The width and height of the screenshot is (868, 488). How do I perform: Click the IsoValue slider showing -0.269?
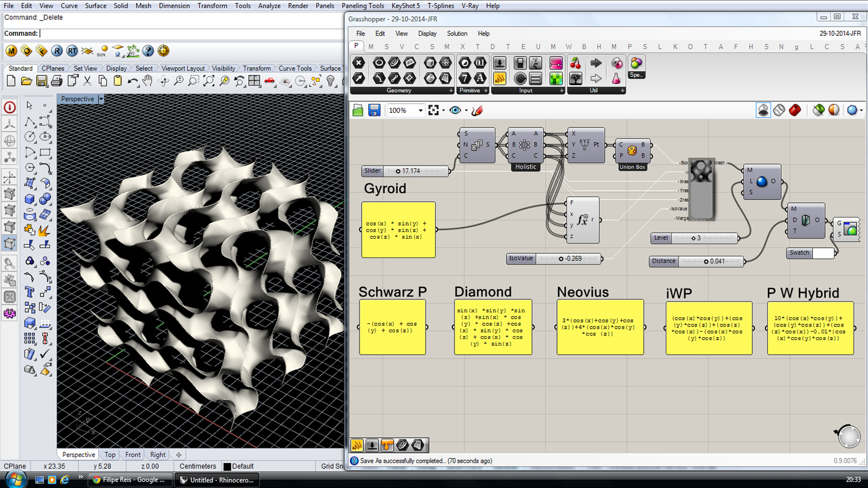click(554, 259)
